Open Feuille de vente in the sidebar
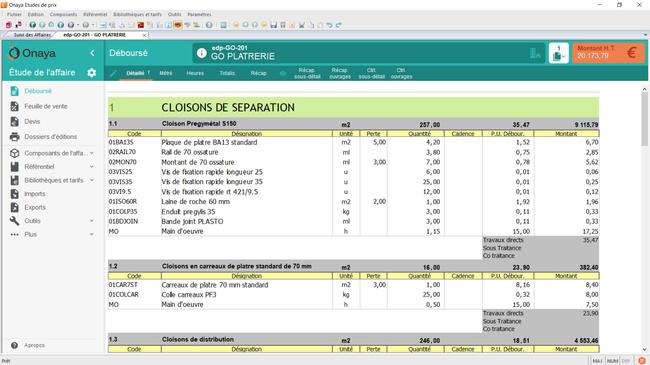The width and height of the screenshot is (650, 365). pos(46,106)
